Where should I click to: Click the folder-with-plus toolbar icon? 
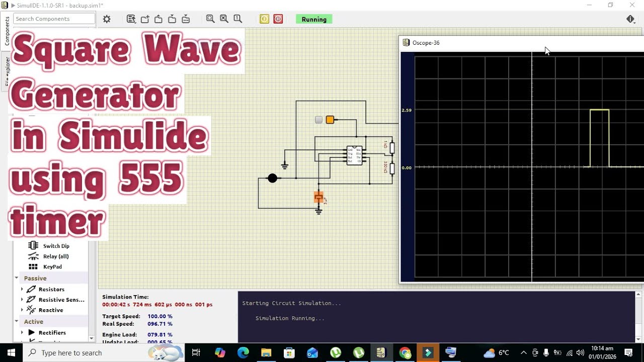(x=145, y=19)
